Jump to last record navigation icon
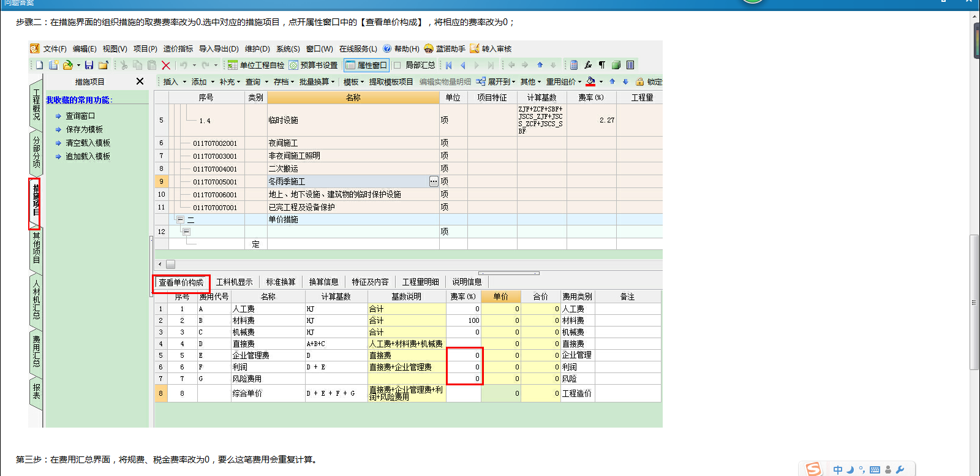980x476 pixels. [491, 65]
